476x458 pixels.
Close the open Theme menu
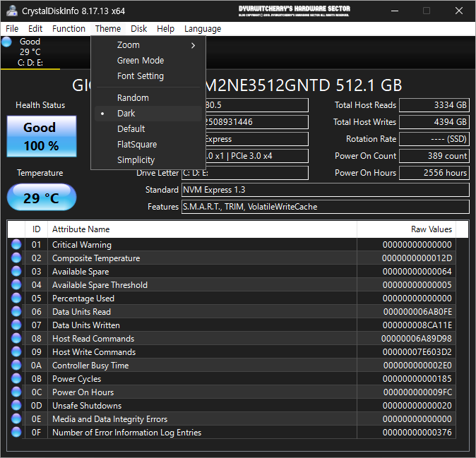coord(108,29)
